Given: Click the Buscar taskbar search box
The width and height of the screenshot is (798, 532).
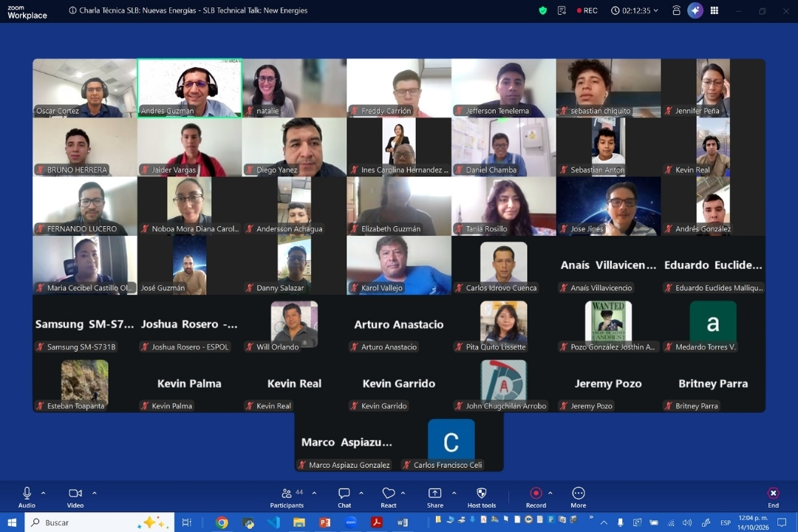Looking at the screenshot, I should (x=99, y=522).
